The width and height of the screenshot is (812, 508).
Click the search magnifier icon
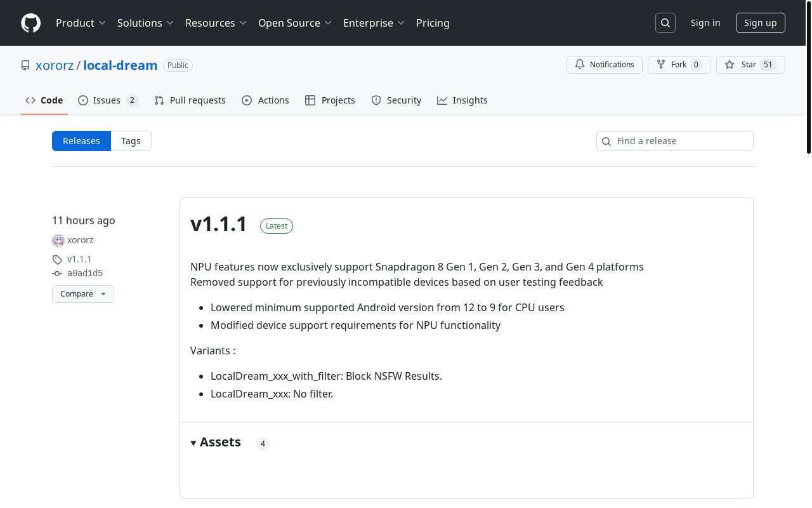point(665,23)
